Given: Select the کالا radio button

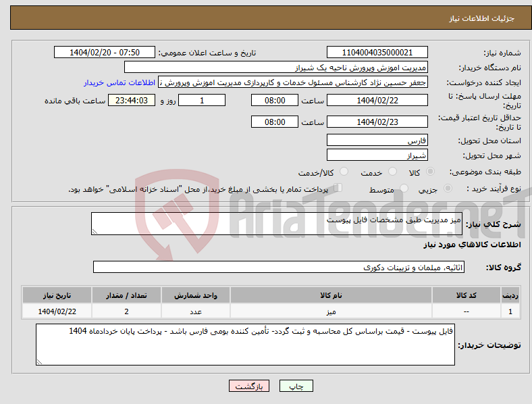Looking at the screenshot, I should (430, 172).
